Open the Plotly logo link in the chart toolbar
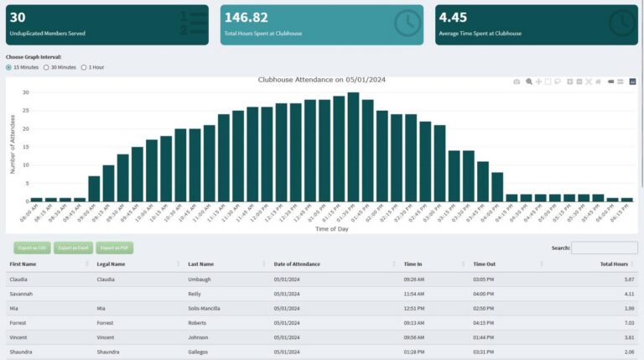The width and height of the screenshot is (644, 360). [x=632, y=81]
